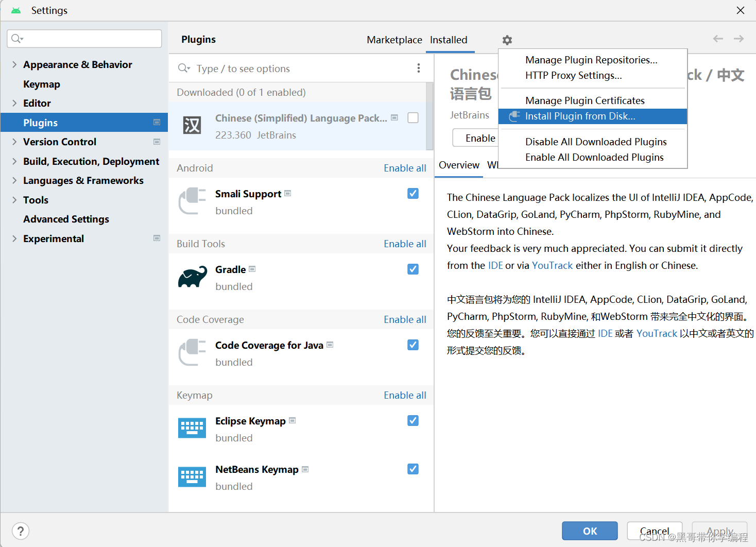Expand Build, Execution, Deployment node
This screenshot has height=547, width=756.
tap(14, 161)
